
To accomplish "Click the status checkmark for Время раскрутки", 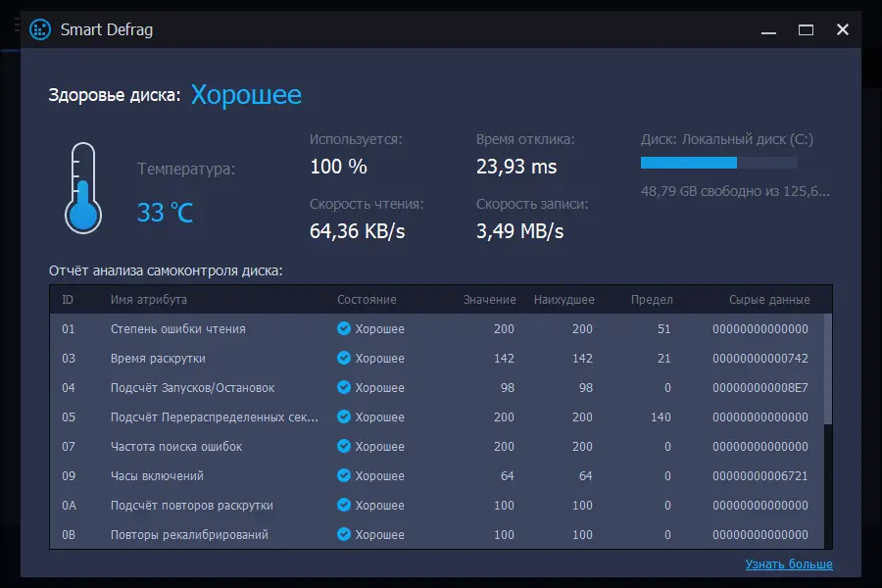I will coord(344,359).
